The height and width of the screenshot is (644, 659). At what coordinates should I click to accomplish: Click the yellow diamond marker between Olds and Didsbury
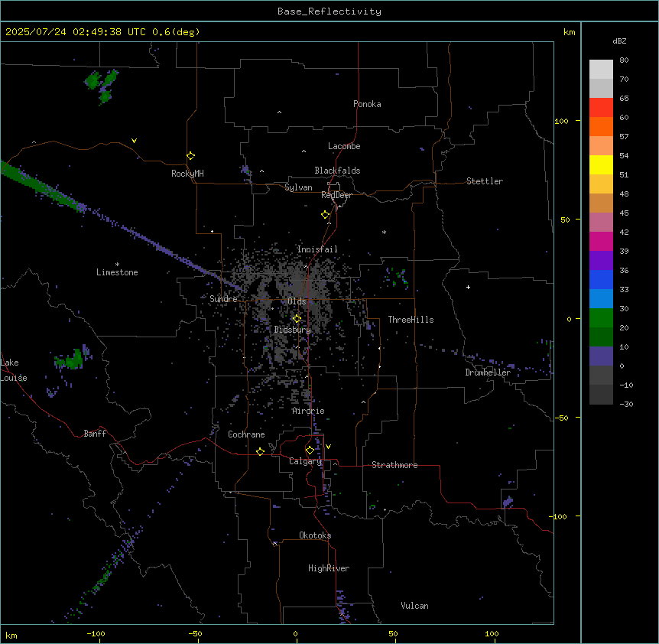pyautogui.click(x=297, y=319)
